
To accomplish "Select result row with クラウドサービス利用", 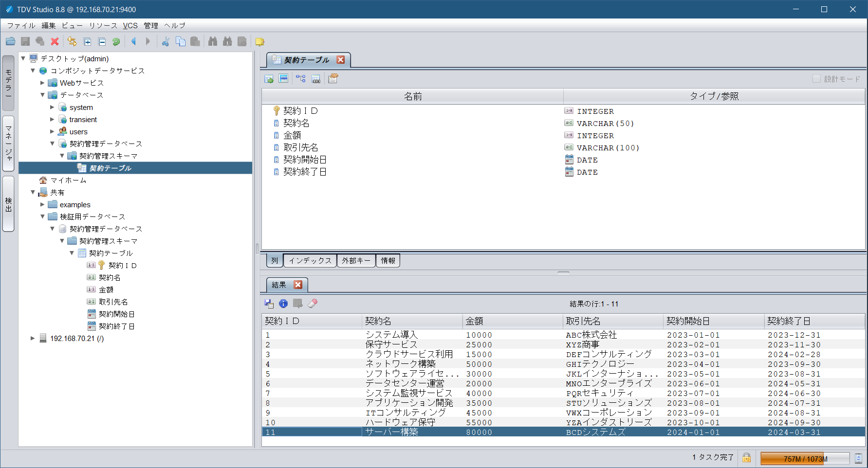I will 563,354.
